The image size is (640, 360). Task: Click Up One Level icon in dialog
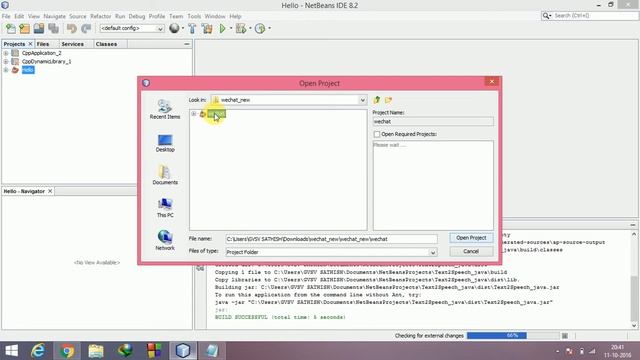[x=377, y=100]
